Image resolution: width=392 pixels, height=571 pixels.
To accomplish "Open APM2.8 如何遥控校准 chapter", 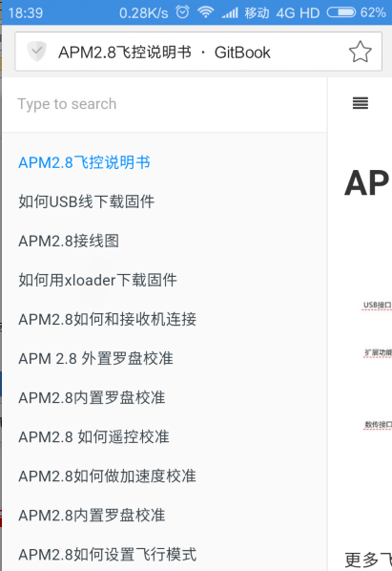I will 93,437.
